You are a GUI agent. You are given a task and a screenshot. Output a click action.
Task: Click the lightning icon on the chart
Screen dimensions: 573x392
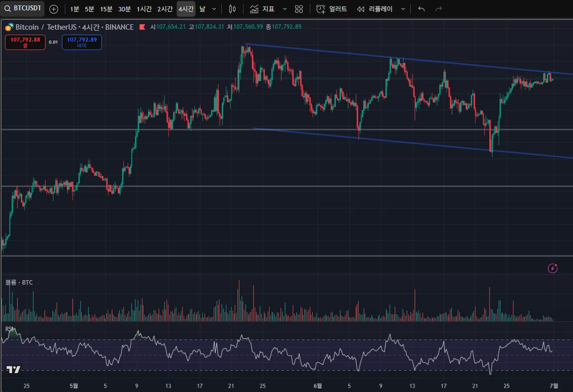[x=553, y=268]
